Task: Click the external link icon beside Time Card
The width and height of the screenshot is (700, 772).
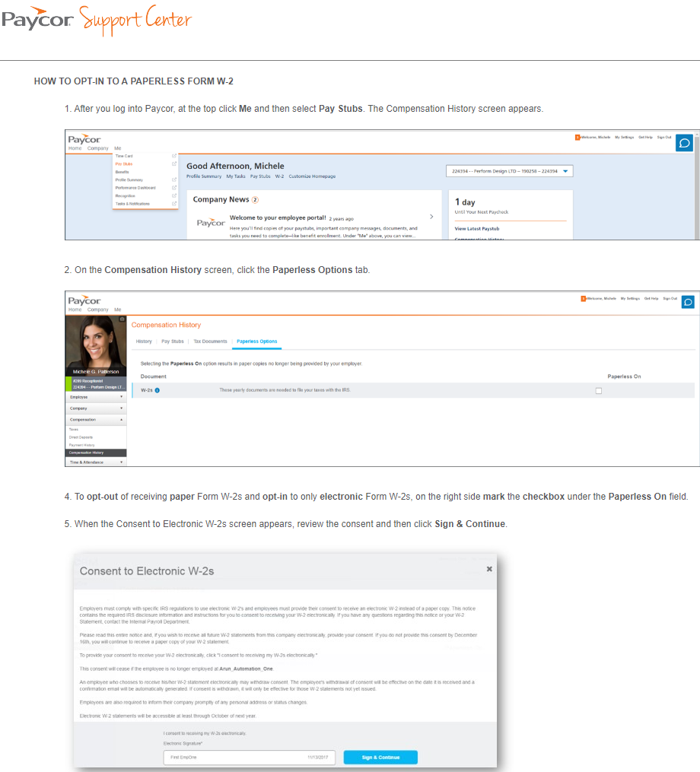Action: (x=174, y=156)
